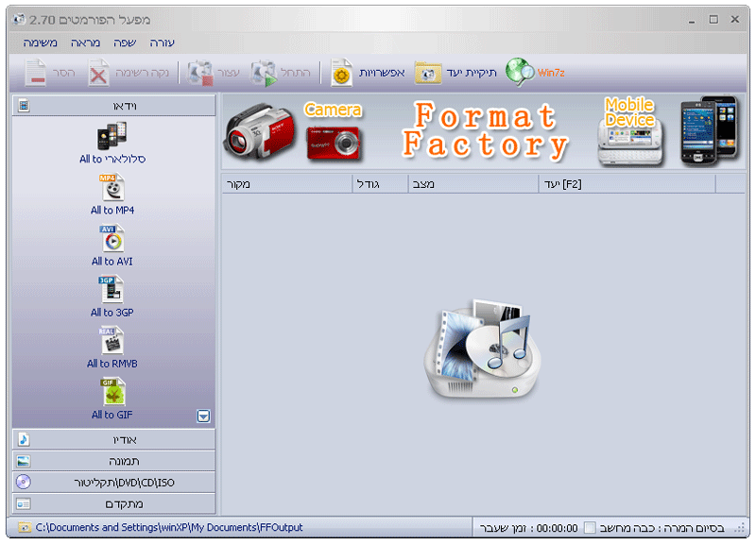Open the משימה (Task) menu

40,42
